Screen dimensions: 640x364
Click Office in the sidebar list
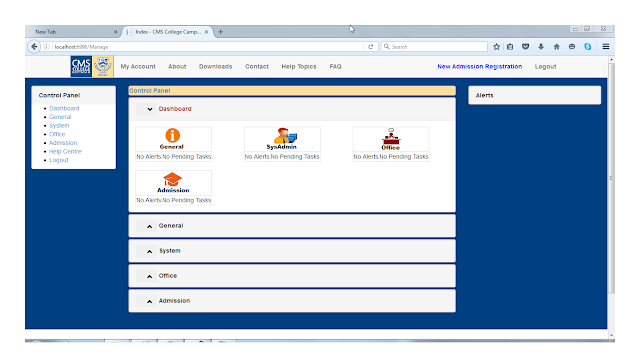tap(57, 134)
